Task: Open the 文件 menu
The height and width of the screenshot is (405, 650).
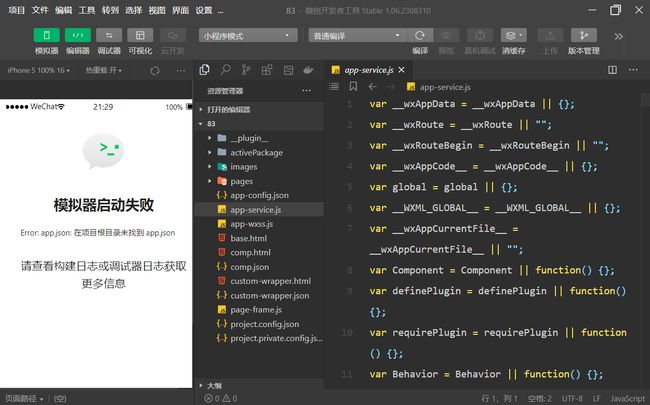Action: coord(40,10)
